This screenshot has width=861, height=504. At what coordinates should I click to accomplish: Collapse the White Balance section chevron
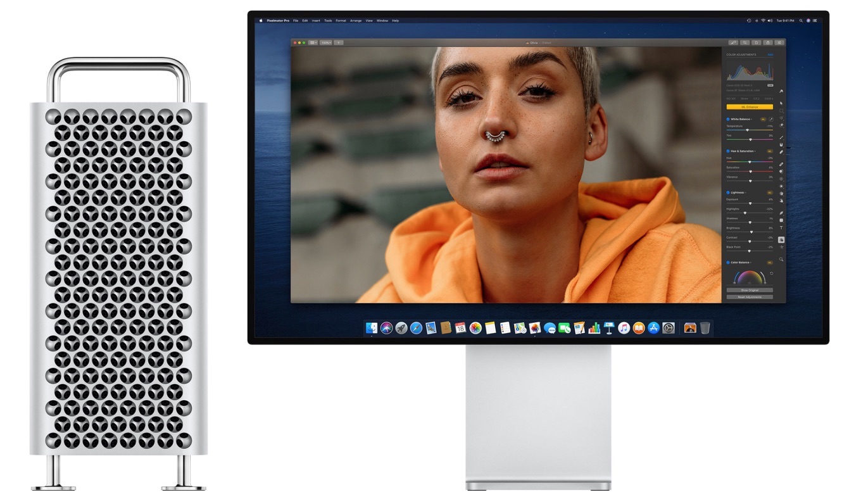click(751, 119)
